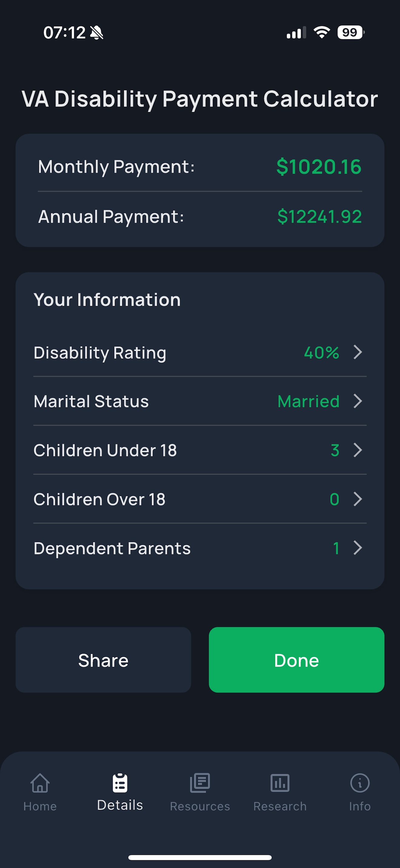Switch to the Resources tab label

200,806
